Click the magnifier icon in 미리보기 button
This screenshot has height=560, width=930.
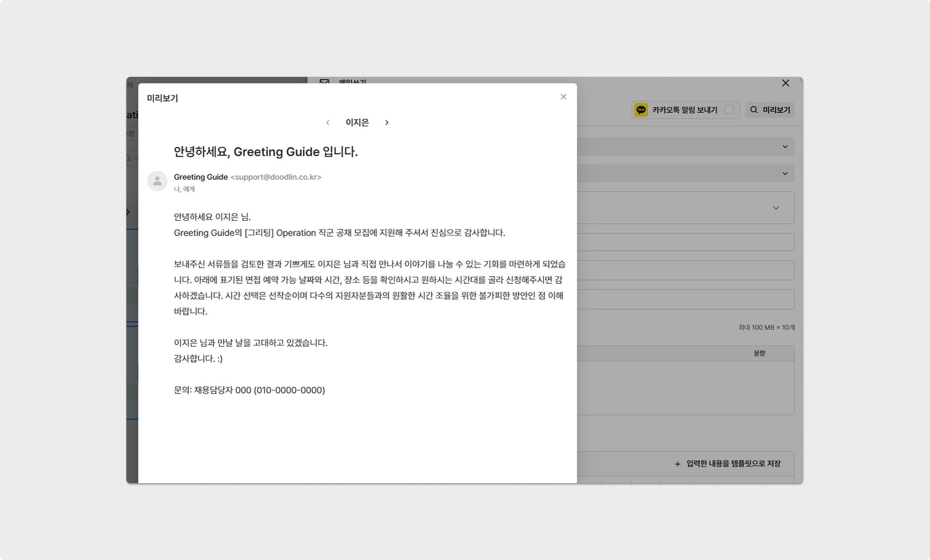pyautogui.click(x=754, y=110)
